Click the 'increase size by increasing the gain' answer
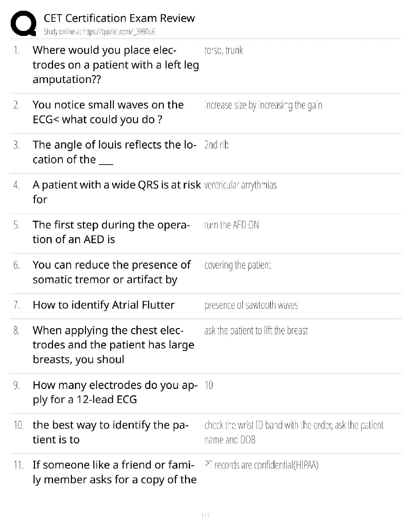 [263, 105]
